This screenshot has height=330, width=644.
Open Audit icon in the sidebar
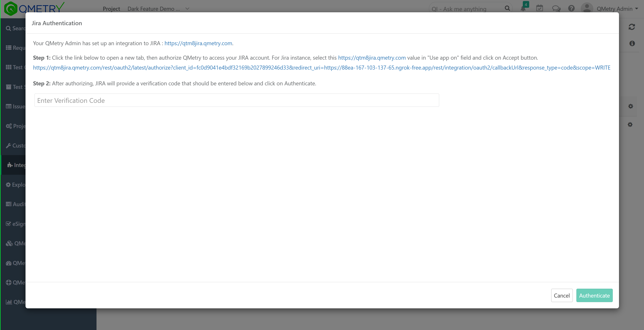(9, 204)
